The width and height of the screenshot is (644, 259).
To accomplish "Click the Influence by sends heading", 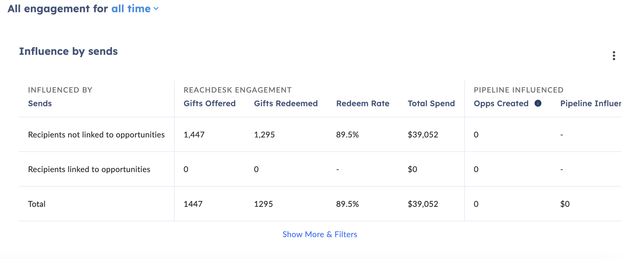I will 68,51.
